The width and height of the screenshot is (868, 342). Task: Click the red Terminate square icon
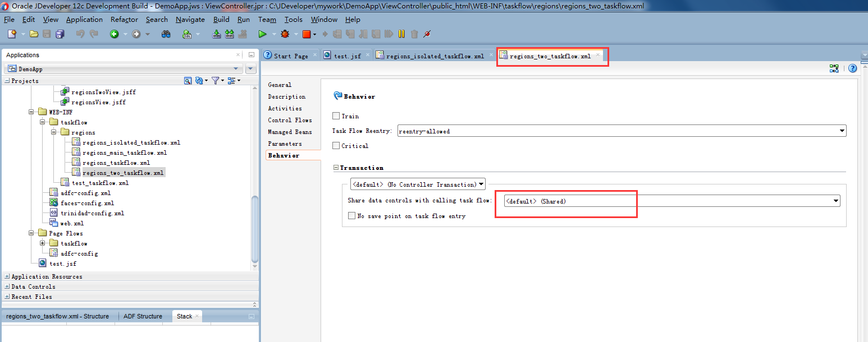307,34
